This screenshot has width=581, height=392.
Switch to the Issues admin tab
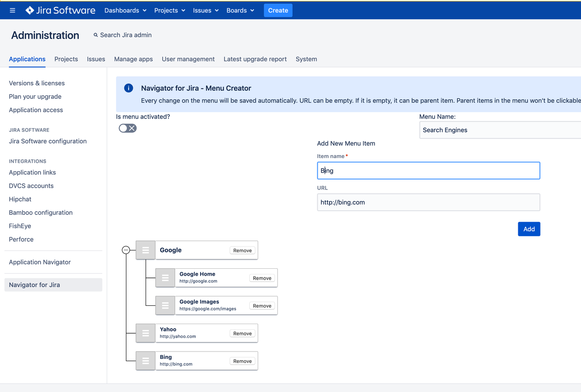tap(96, 59)
